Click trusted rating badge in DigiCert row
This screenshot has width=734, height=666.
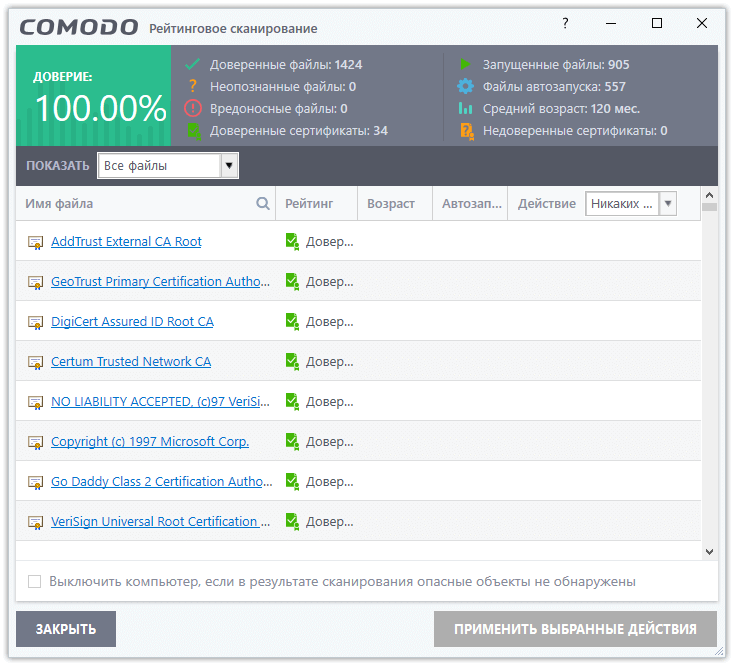[293, 322]
